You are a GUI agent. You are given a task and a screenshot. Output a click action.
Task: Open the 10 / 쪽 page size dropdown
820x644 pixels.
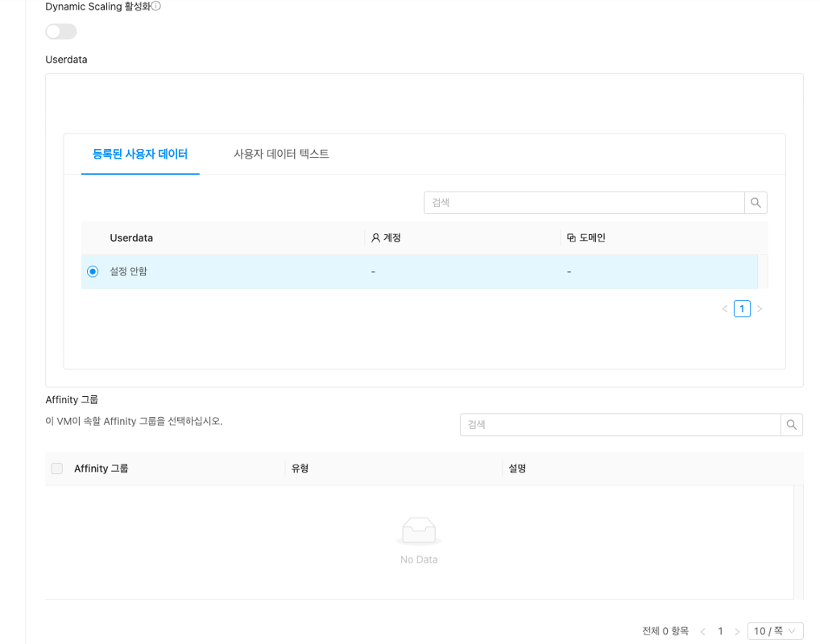click(775, 631)
